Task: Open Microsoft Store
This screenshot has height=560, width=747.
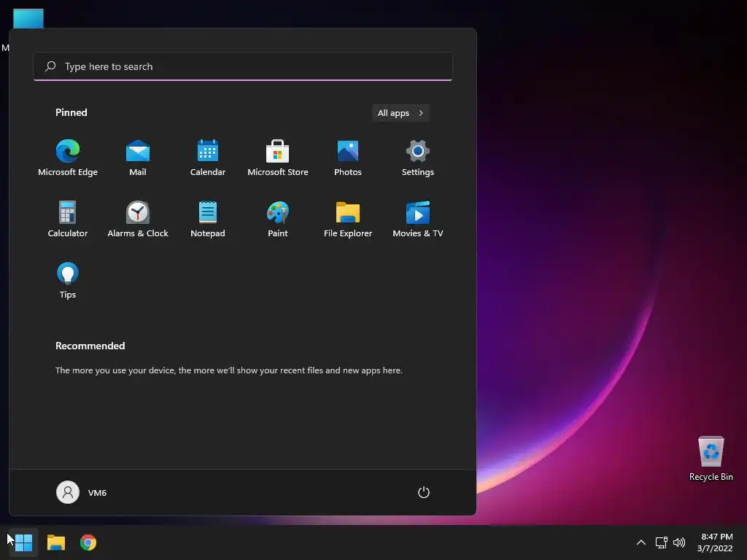Action: click(x=278, y=158)
